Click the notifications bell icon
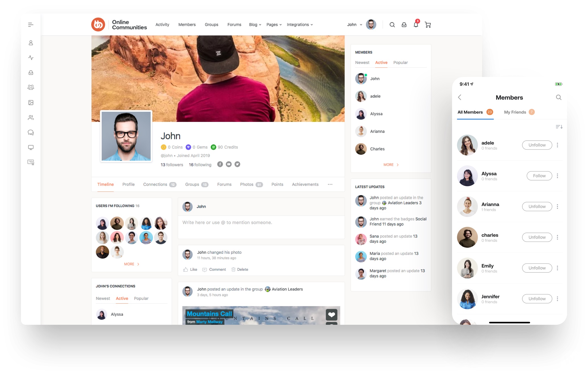 coord(416,25)
